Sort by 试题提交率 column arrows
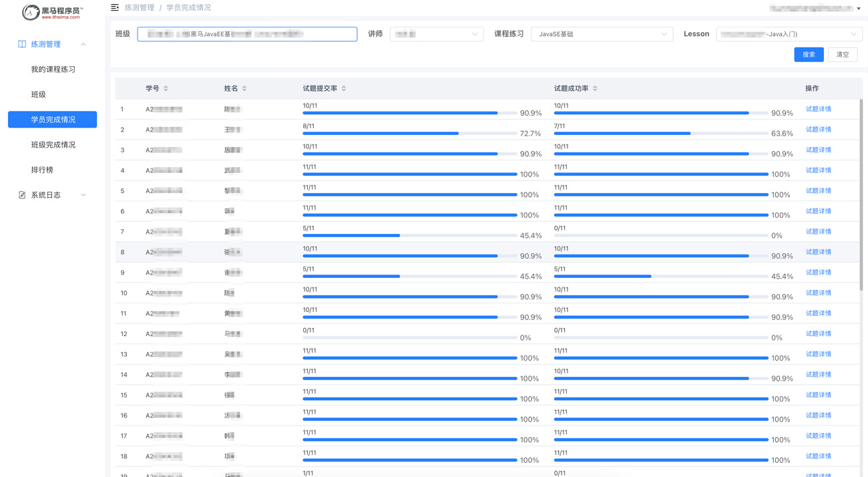Screen dimensions: 868x477 pyautogui.click(x=344, y=88)
